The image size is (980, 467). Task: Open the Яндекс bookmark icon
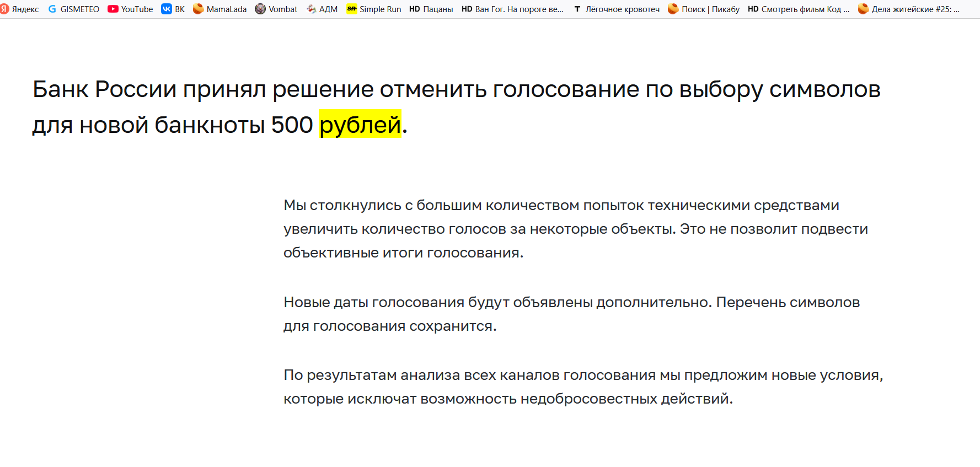coord(4,9)
